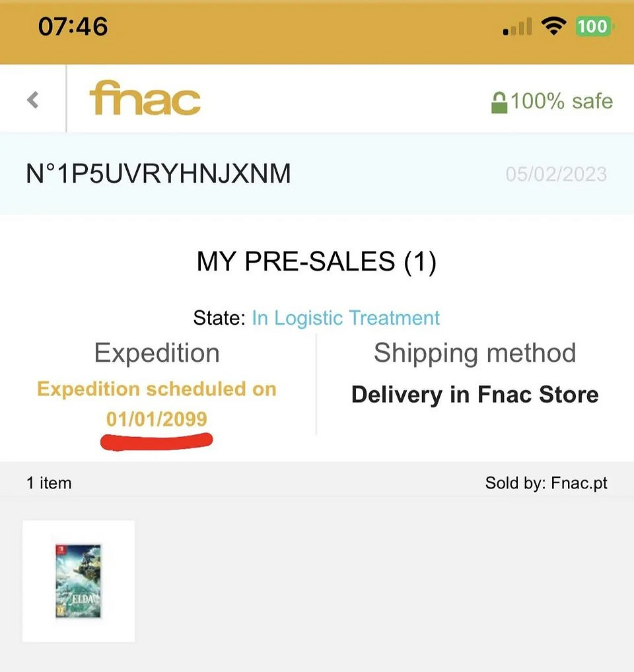Select order number N°1P5UVRYHNJXNM
Image resolution: width=634 pixels, height=672 pixels.
[158, 174]
